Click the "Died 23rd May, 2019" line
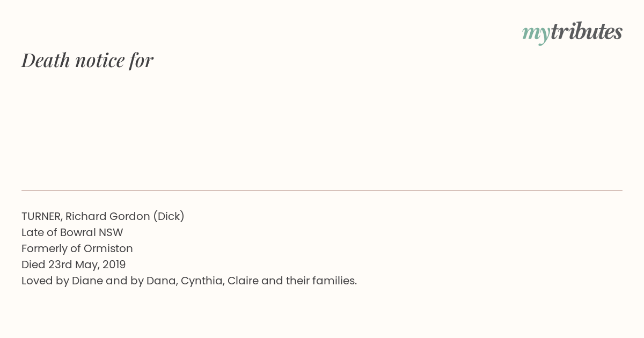644x338 pixels. (x=74, y=264)
